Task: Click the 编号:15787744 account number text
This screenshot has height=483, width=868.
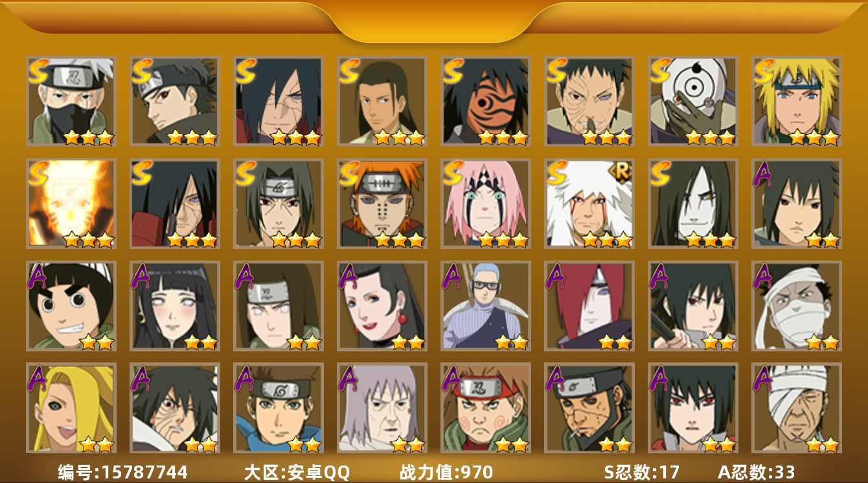Action: click(x=122, y=472)
